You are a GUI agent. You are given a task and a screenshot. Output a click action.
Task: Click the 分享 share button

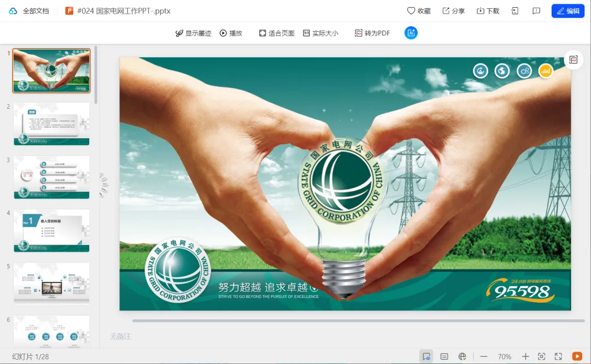coord(454,11)
